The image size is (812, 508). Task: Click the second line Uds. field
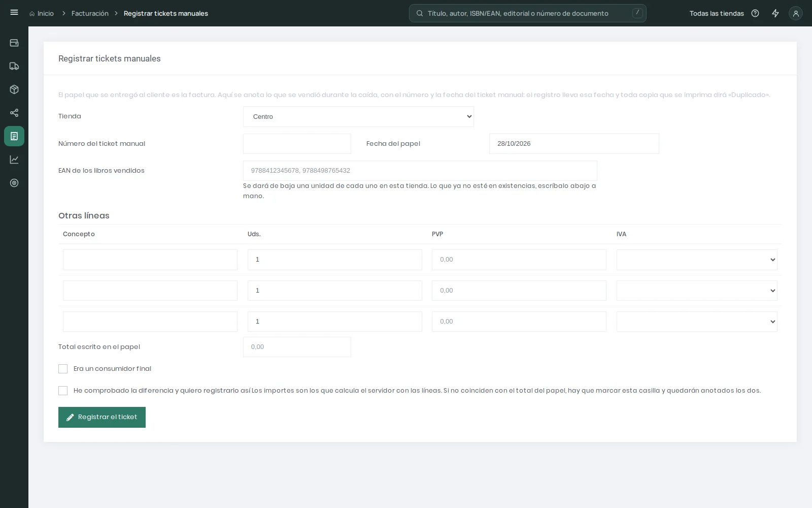coord(335,291)
